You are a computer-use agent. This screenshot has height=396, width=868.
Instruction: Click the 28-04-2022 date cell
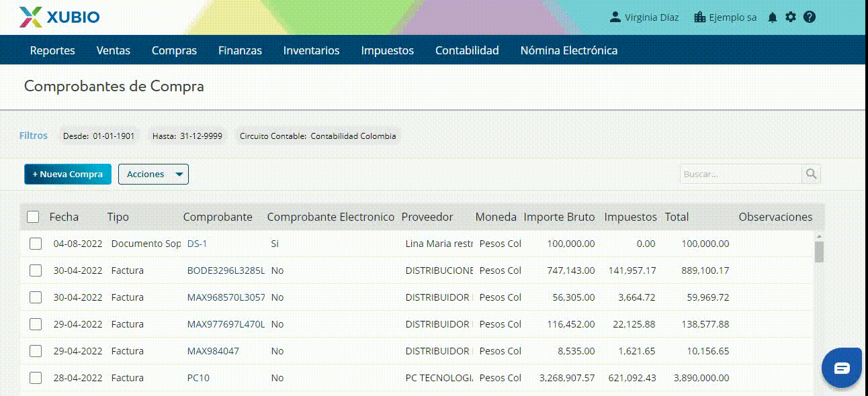pos(78,378)
